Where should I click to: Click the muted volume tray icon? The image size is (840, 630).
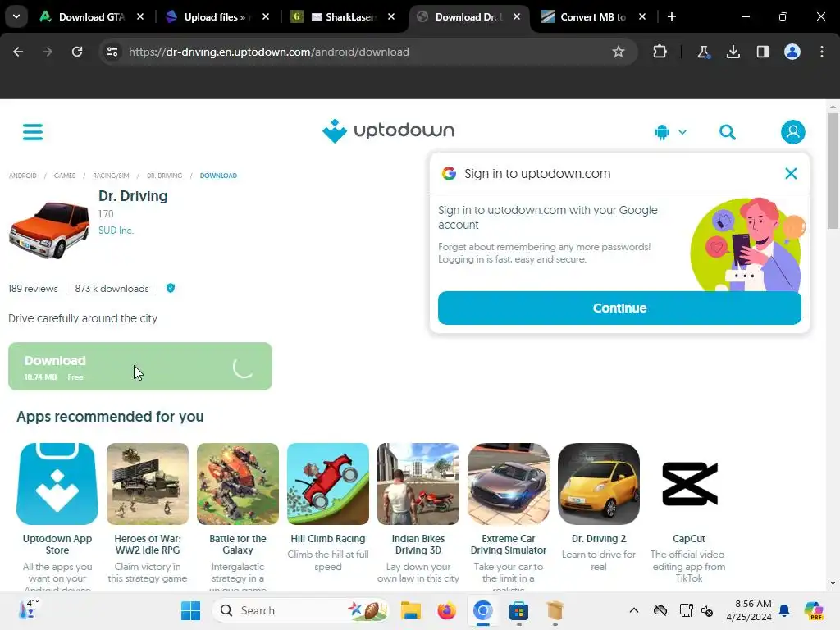click(707, 610)
